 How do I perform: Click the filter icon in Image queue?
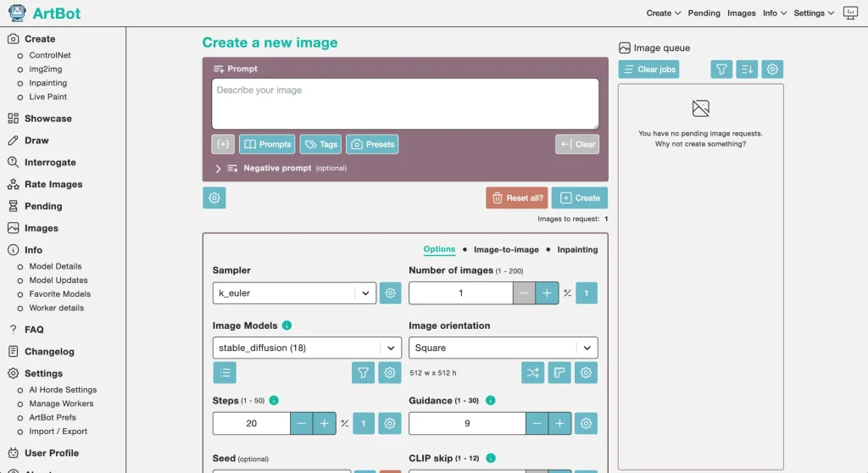coord(721,70)
